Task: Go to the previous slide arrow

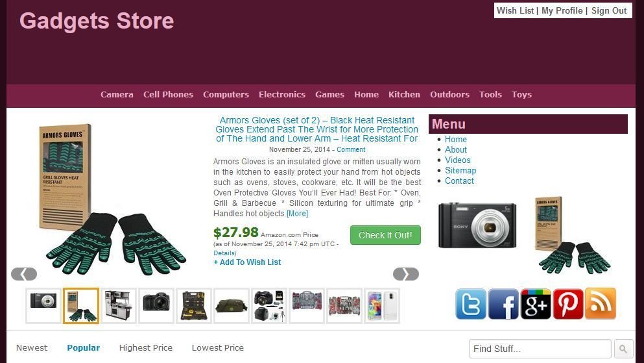Action: click(x=24, y=274)
